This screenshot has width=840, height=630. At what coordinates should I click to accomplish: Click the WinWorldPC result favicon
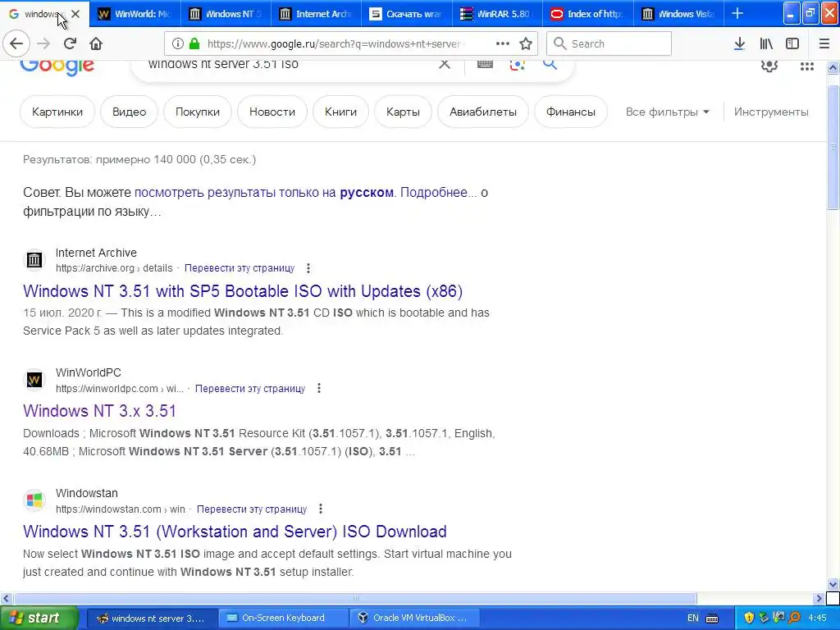[x=34, y=380]
